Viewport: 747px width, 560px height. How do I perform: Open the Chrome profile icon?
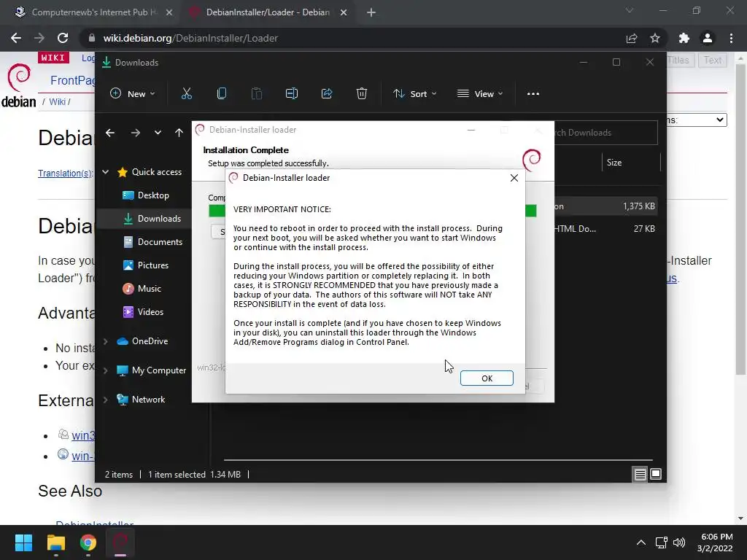(x=708, y=38)
